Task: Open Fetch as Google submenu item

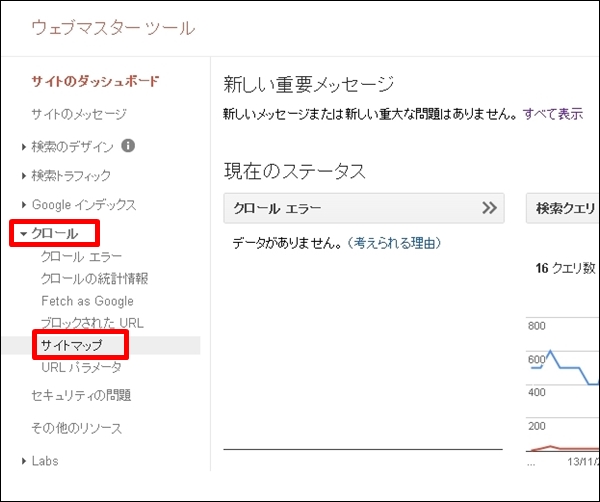Action: tap(87, 301)
